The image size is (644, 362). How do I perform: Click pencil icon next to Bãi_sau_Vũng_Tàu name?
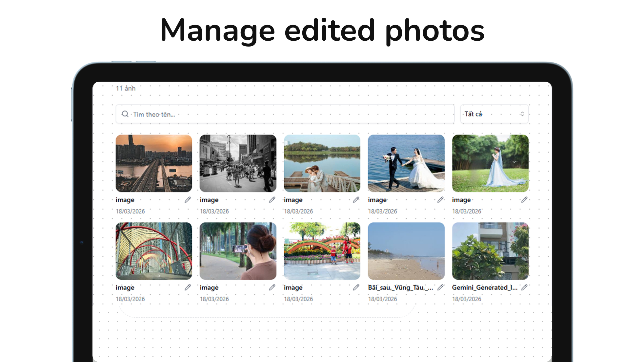[x=440, y=288]
